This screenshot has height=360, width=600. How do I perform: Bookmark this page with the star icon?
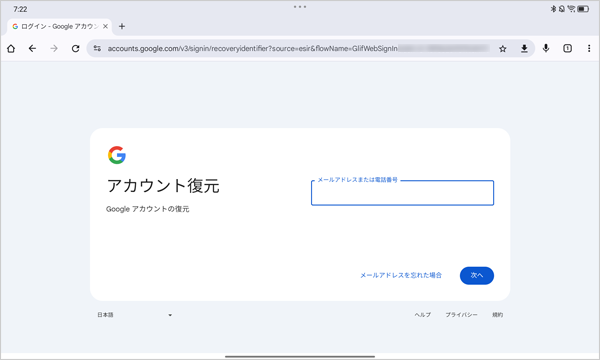(x=503, y=49)
